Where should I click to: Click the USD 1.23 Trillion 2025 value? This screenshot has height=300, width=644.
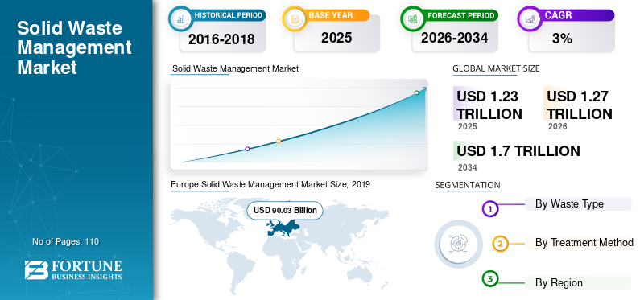coord(489,105)
